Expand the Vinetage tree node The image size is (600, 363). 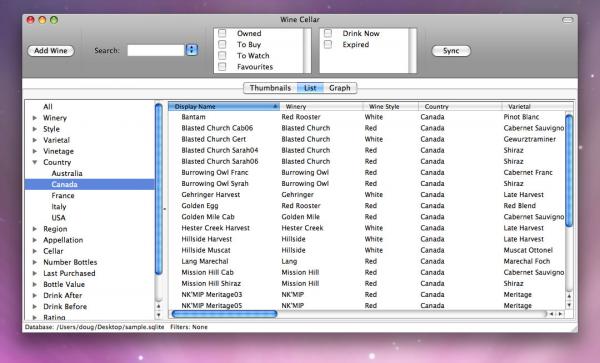tap(34, 151)
